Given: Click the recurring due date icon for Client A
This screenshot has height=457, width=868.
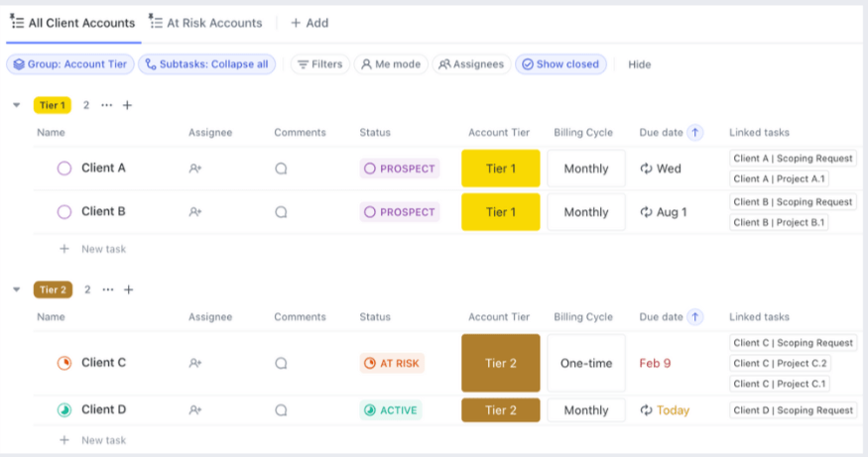Looking at the screenshot, I should pyautogui.click(x=646, y=169).
